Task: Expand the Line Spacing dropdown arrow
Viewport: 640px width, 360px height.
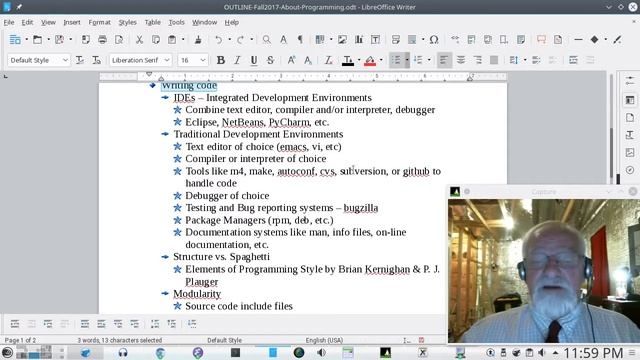Action: point(525,60)
